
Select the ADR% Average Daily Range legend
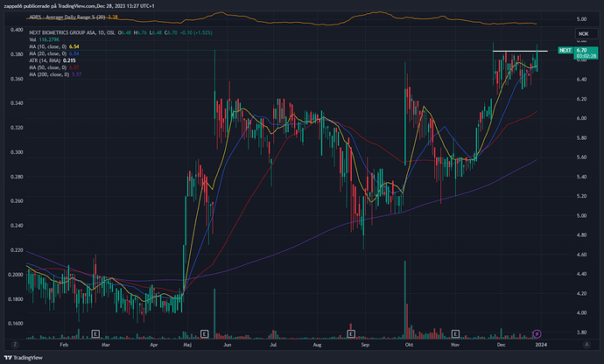tap(74, 17)
